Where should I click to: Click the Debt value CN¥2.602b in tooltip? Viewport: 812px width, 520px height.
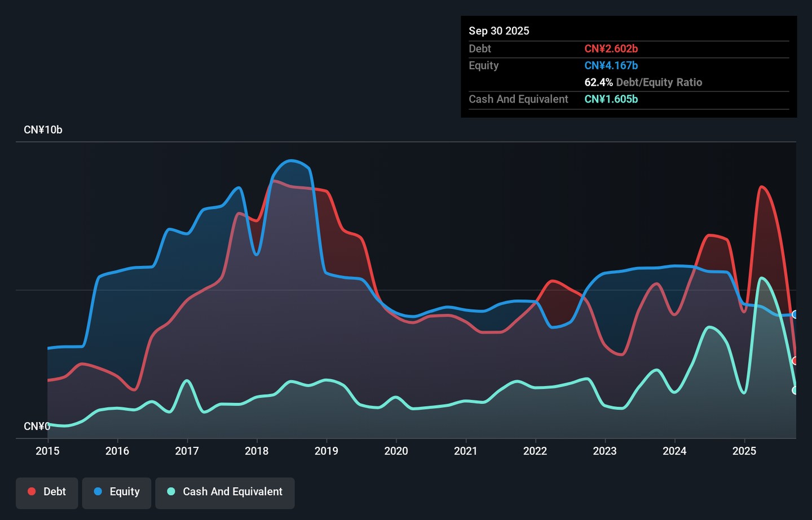(x=611, y=49)
